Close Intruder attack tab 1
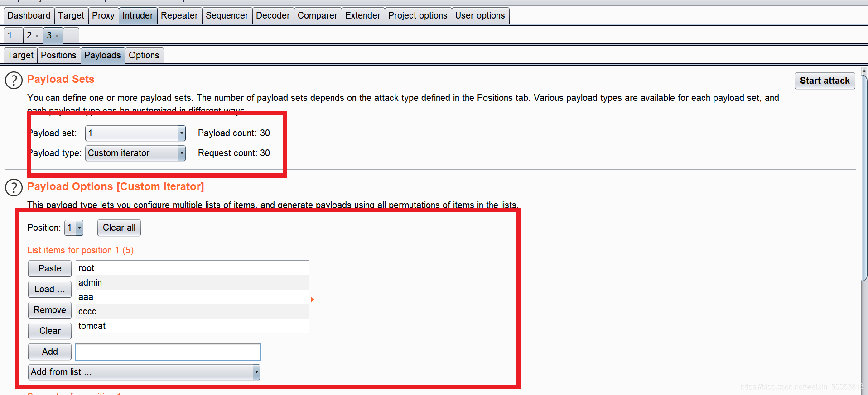Viewport: 868px width, 395px height. coord(18,36)
